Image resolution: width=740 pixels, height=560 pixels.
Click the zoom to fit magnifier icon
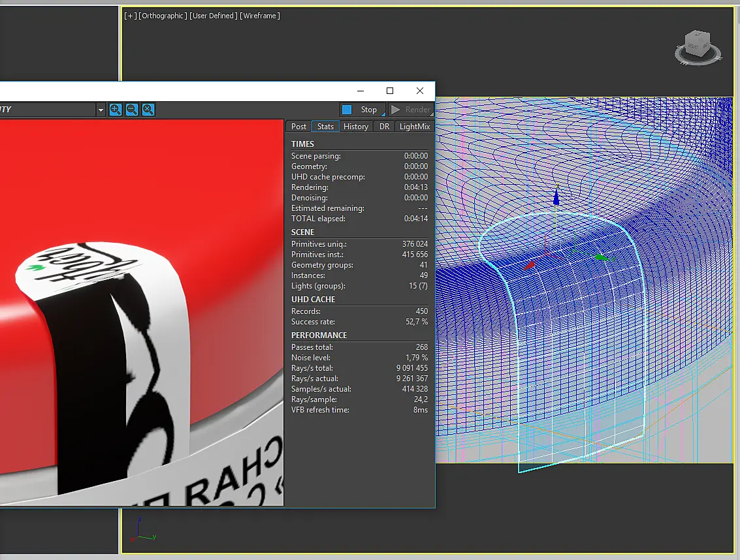coord(148,110)
